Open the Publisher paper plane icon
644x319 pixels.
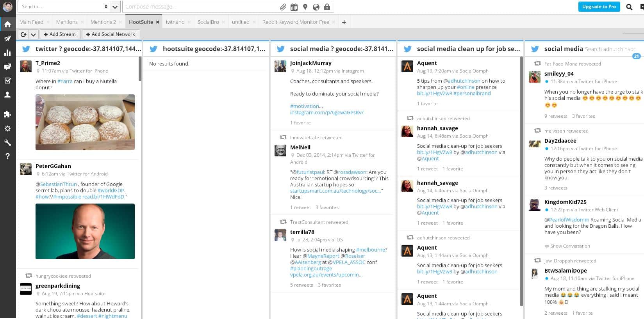coord(7,39)
